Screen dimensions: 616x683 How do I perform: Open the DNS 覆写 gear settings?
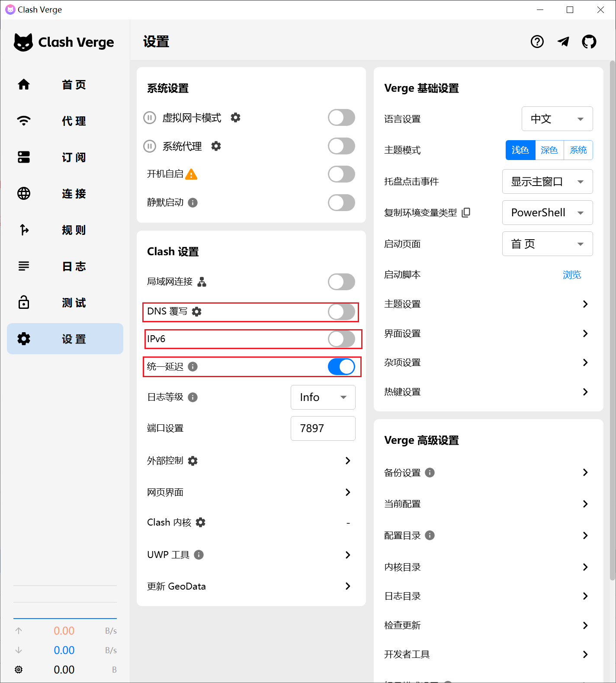(196, 311)
